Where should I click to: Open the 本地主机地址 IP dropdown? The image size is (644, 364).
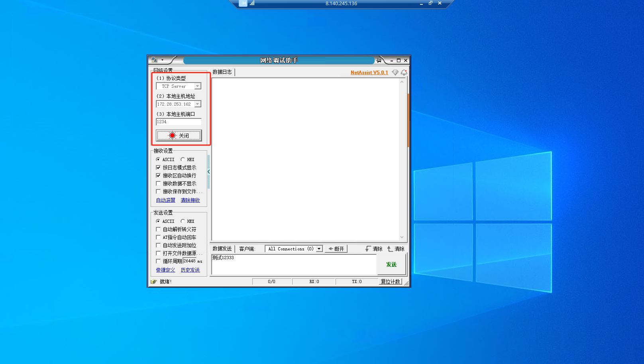197,104
